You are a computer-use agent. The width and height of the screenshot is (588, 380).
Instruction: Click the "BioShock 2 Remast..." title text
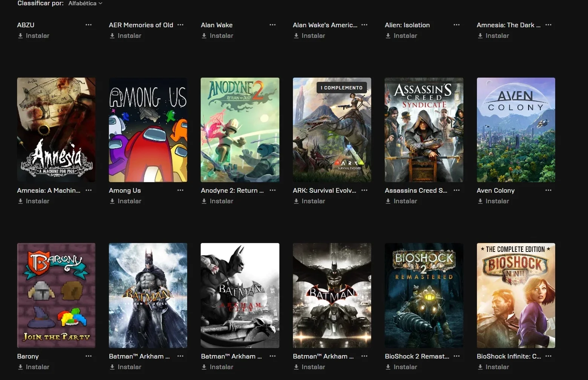pyautogui.click(x=417, y=356)
